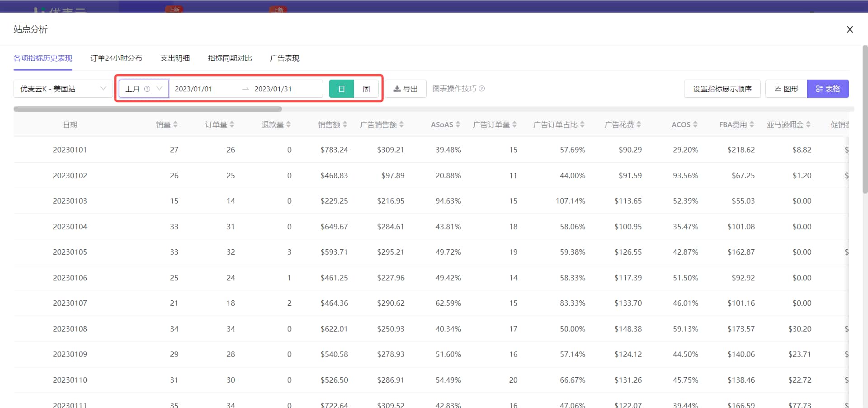Click the 日期 column header
The width and height of the screenshot is (868, 408).
[70, 124]
